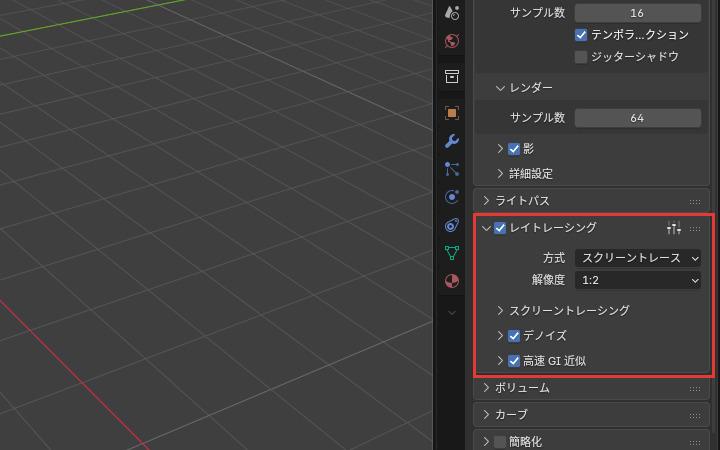Expand the 高速 GI 近似 subpanel arrow
The image size is (720, 450).
pos(500,361)
